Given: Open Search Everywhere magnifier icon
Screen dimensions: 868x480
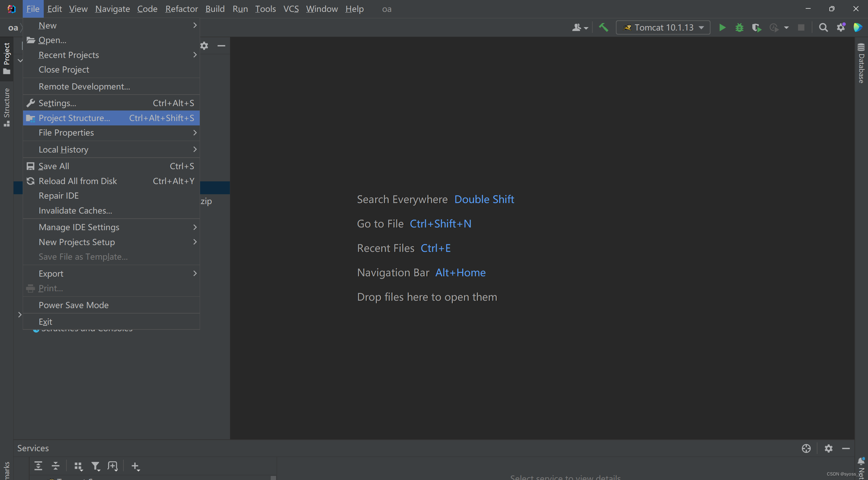Looking at the screenshot, I should tap(823, 27).
